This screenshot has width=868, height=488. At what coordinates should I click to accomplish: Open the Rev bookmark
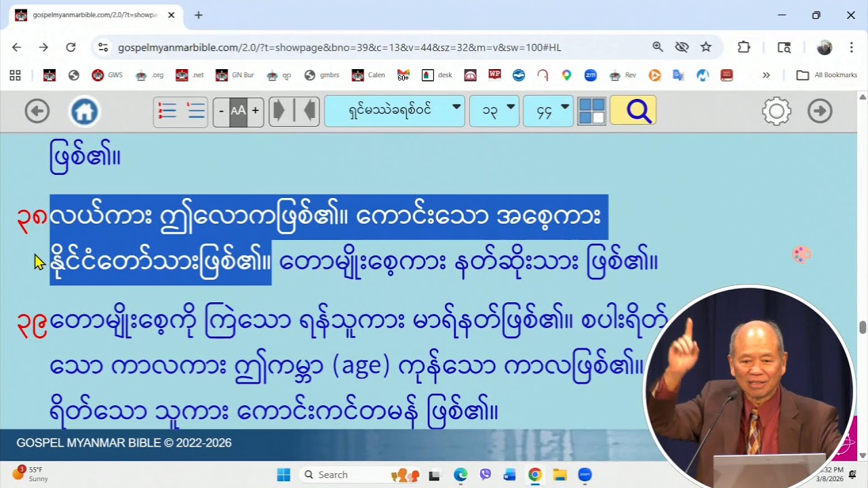pyautogui.click(x=623, y=75)
